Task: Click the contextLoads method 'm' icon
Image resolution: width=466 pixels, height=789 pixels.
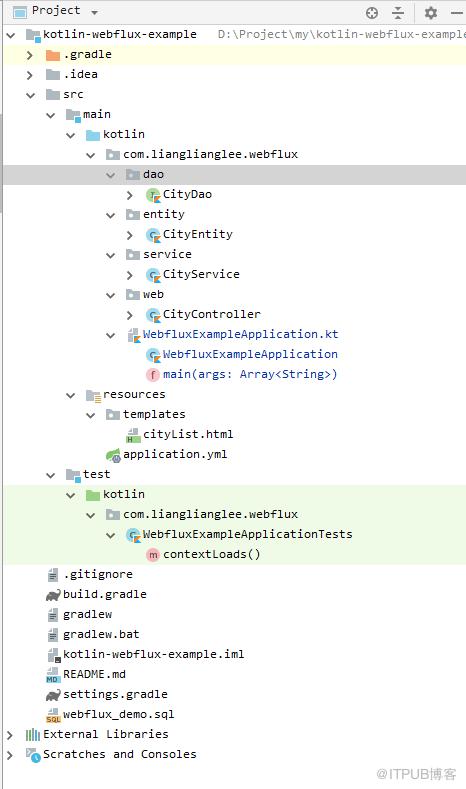Action: point(152,555)
